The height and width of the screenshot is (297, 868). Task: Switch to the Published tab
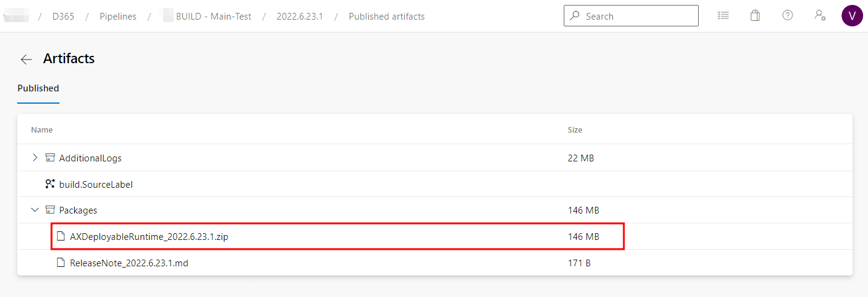coord(38,88)
